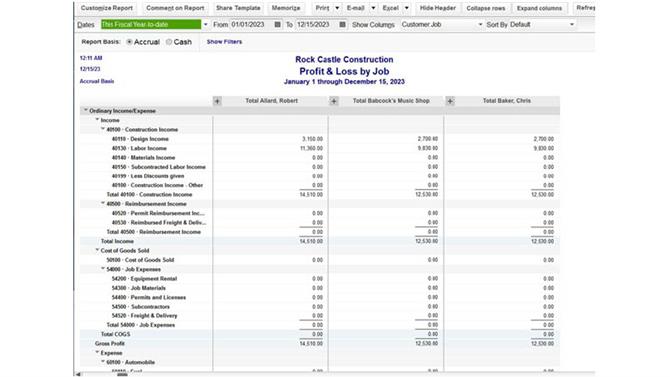Screen dimensions: 670x377
Task: Click Allard Labor Income amount 11,360.00
Action: [311, 148]
